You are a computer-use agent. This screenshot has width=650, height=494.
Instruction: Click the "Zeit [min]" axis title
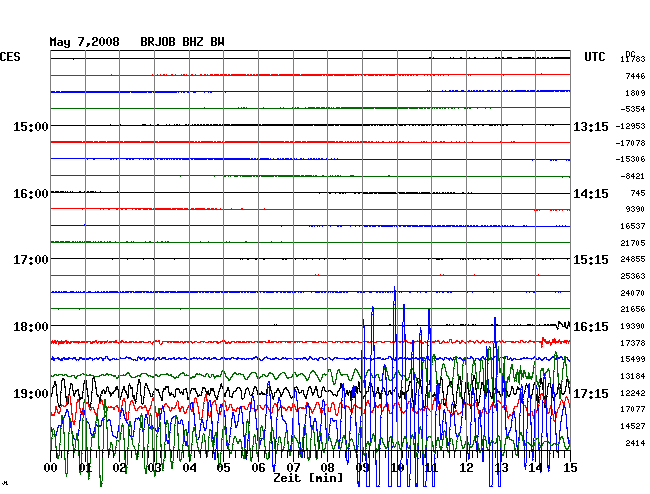308,478
